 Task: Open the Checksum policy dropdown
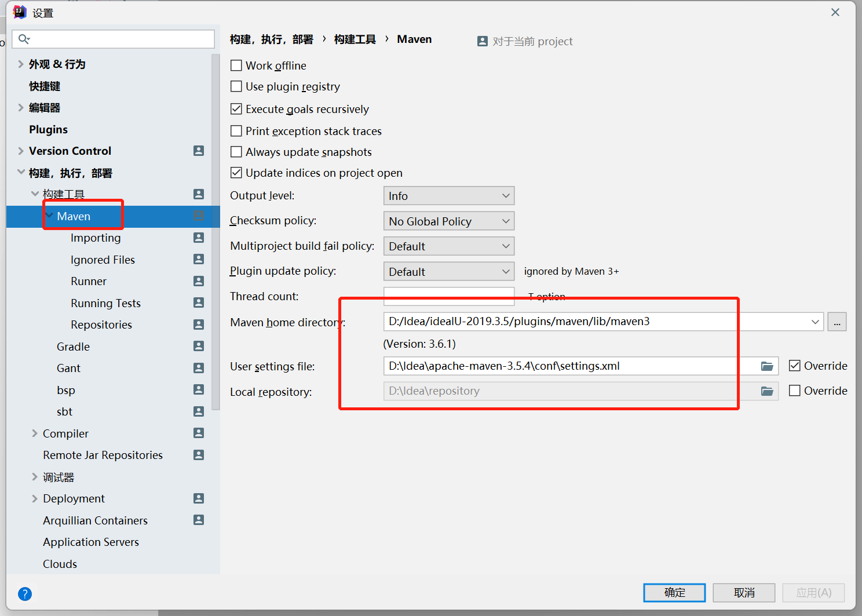click(449, 221)
